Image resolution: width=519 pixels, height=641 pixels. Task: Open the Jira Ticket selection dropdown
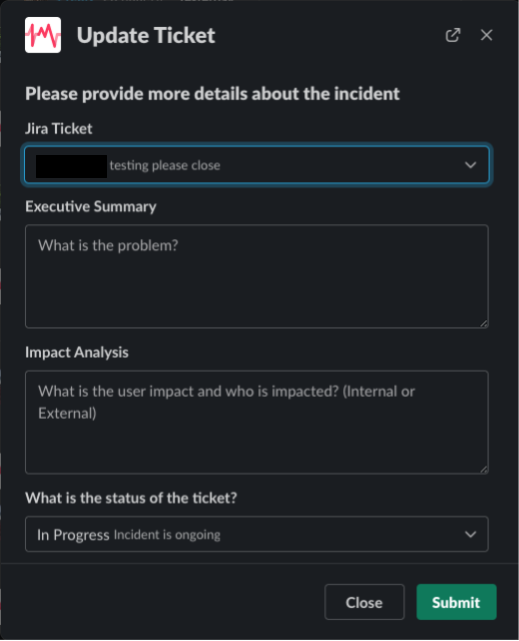point(257,165)
